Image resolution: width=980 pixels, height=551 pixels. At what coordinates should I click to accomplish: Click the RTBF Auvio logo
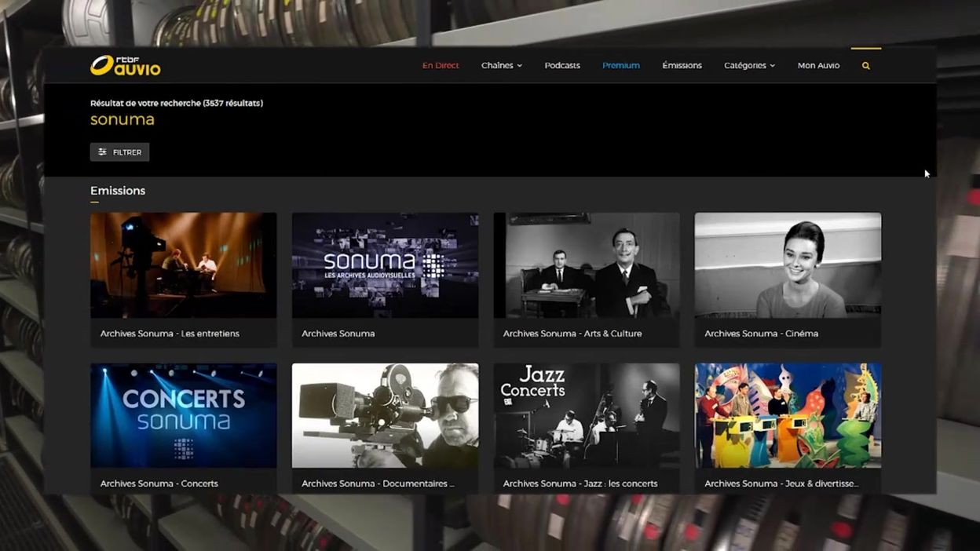(x=126, y=66)
